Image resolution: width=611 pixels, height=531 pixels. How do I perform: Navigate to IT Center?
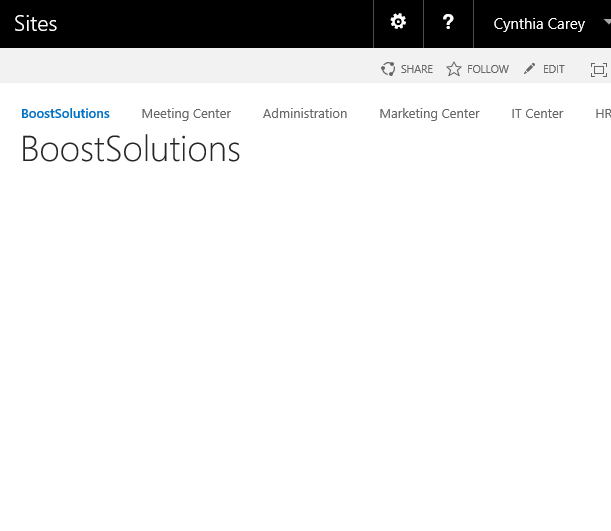pos(537,114)
